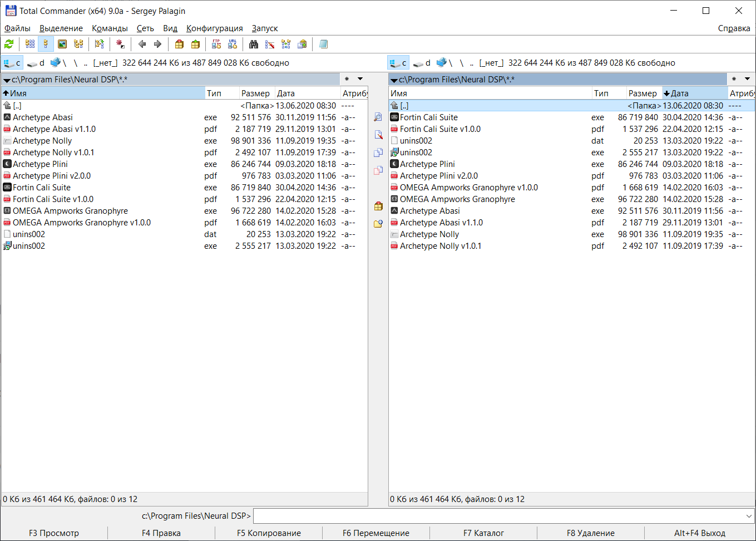756x541 pixels.
Task: Go back with the left arrow icon
Action: [x=142, y=44]
